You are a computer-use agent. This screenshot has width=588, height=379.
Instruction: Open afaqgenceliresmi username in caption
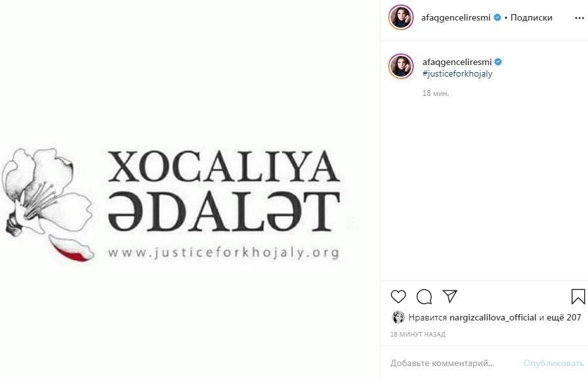(x=457, y=62)
